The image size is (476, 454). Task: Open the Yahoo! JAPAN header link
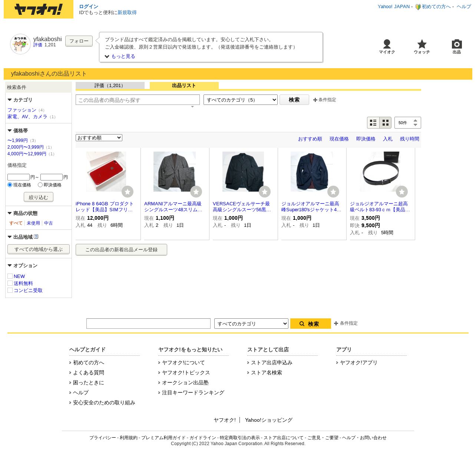point(394,7)
